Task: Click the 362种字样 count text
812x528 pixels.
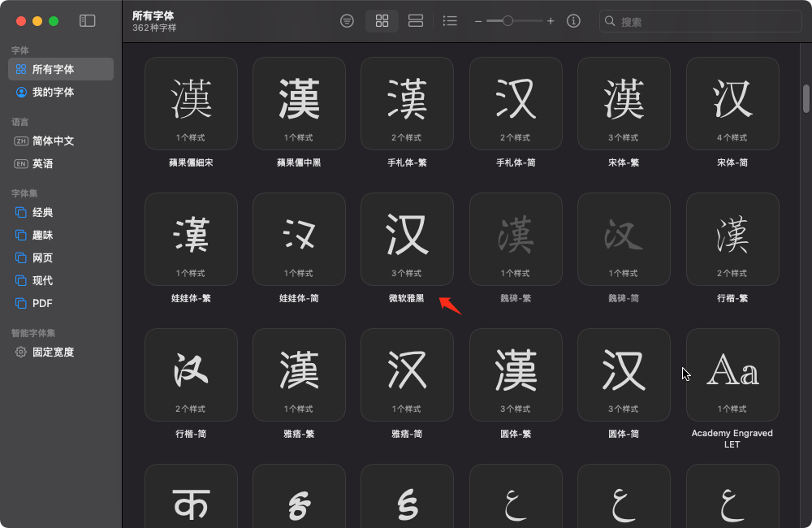Action: coord(154,28)
